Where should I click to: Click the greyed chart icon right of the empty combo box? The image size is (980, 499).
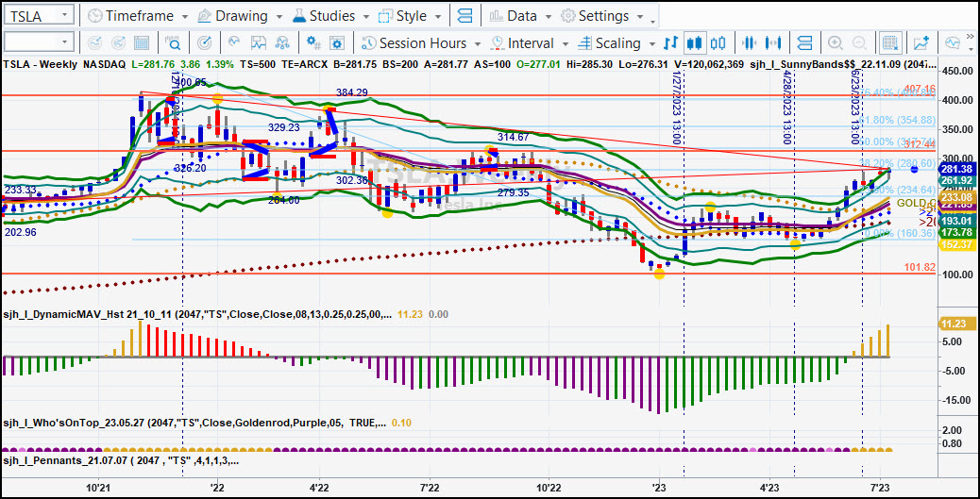point(95,43)
